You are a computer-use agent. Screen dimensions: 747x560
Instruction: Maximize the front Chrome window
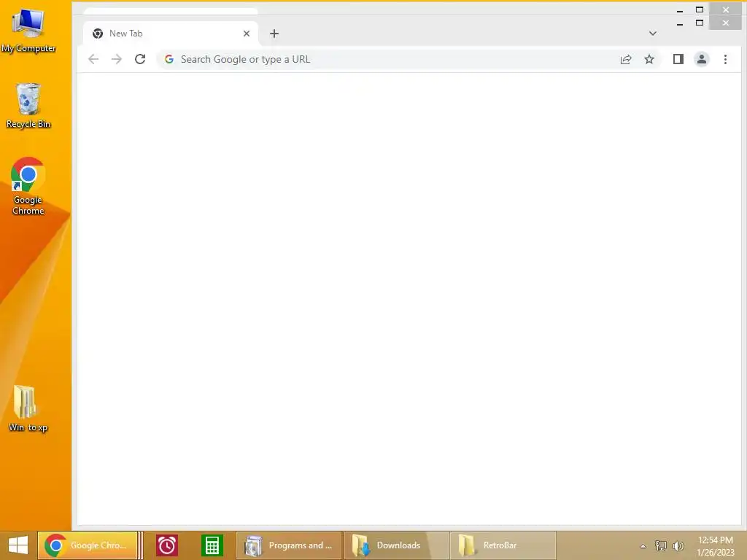click(700, 23)
